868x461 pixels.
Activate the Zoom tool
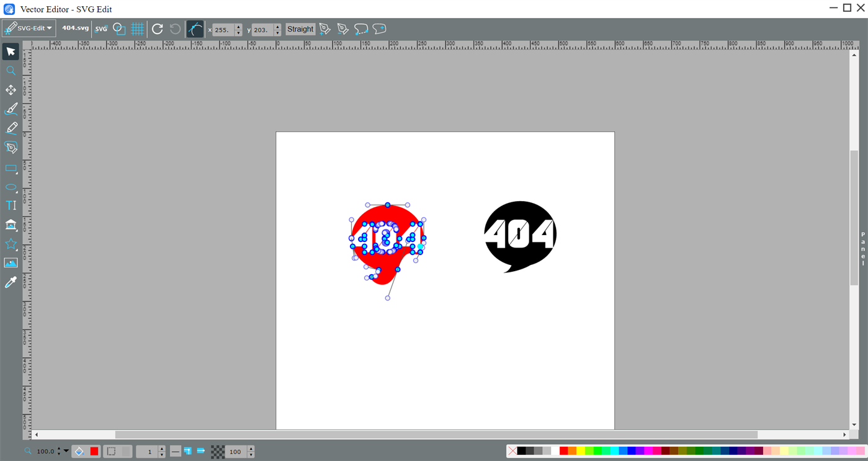point(11,71)
